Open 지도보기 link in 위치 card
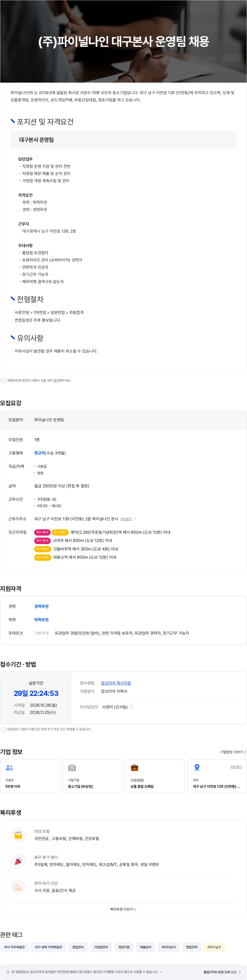Viewport: 247px width, 980px height. tap(236, 767)
